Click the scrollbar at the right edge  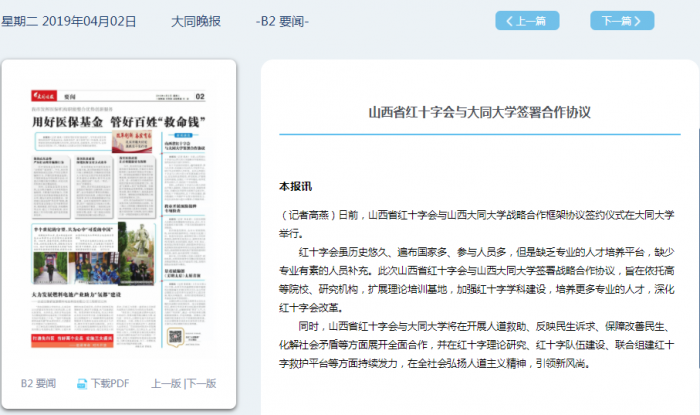click(x=698, y=250)
